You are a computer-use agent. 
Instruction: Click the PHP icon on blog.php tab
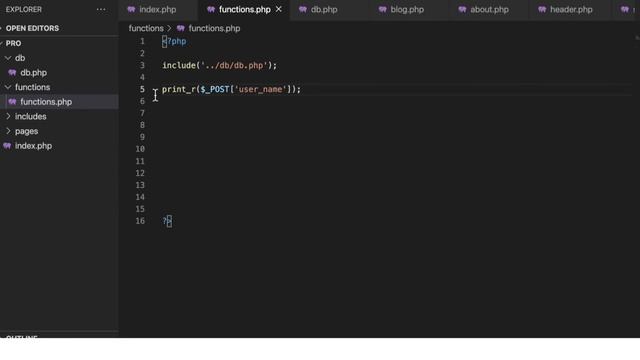click(x=382, y=9)
